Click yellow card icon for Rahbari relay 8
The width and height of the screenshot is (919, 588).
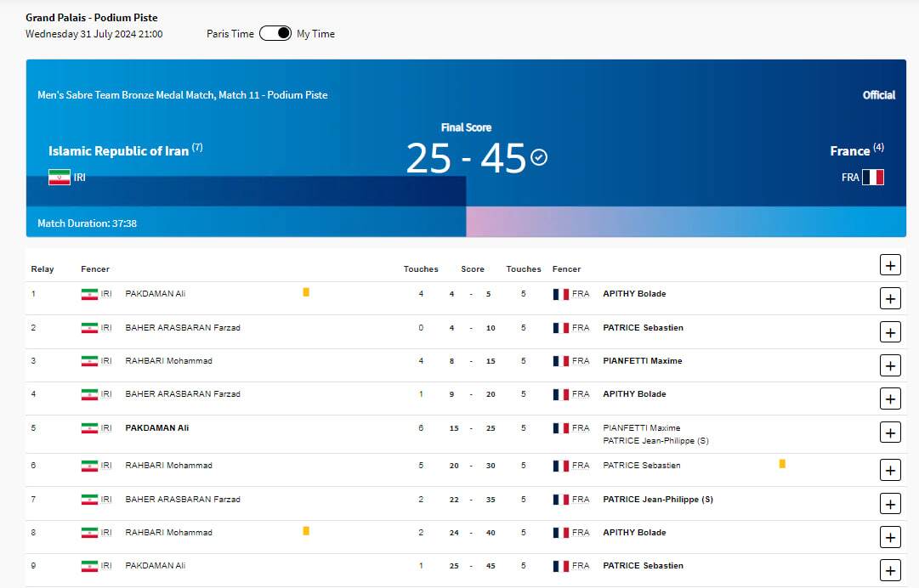[x=306, y=531]
